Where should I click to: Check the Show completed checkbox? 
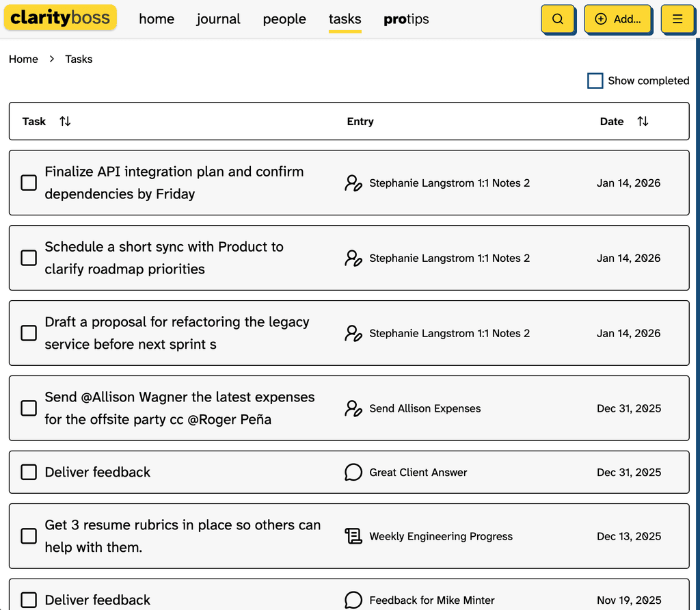pyautogui.click(x=595, y=80)
